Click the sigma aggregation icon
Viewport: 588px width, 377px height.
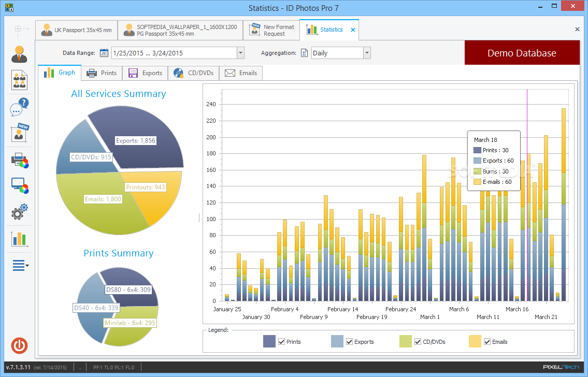(x=305, y=53)
